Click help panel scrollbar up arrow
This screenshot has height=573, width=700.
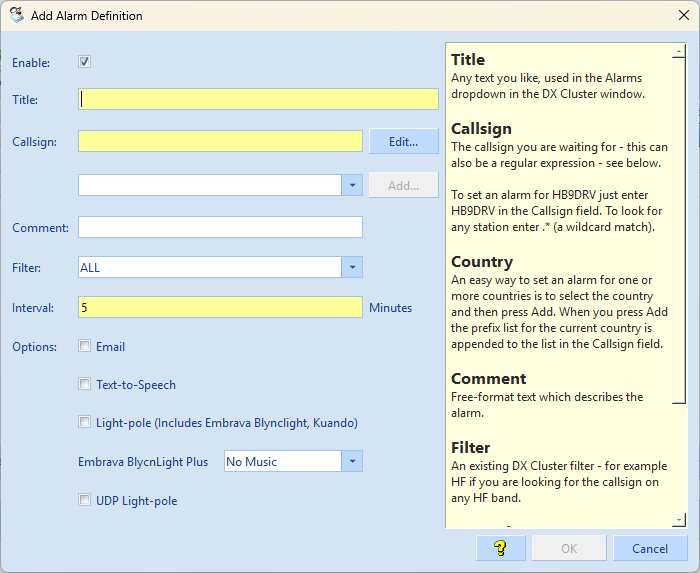click(679, 50)
